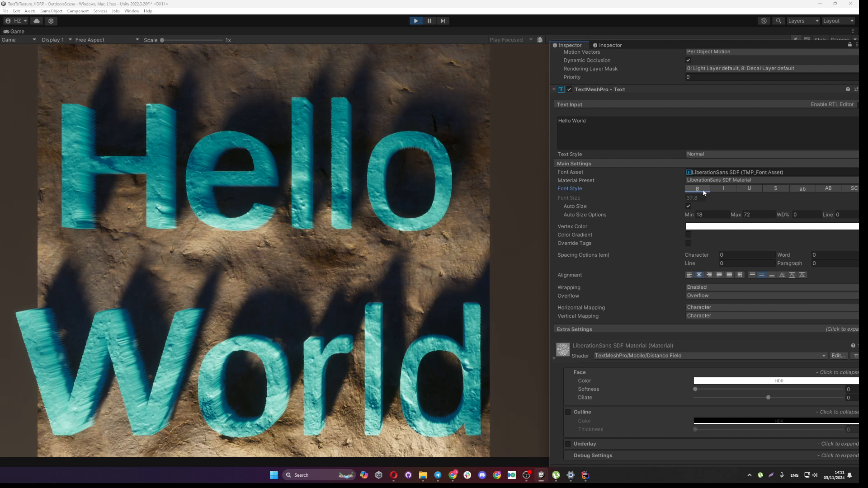The height and width of the screenshot is (488, 868).
Task: Open material help icon for LiberationSans SDF
Action: pos(853,346)
